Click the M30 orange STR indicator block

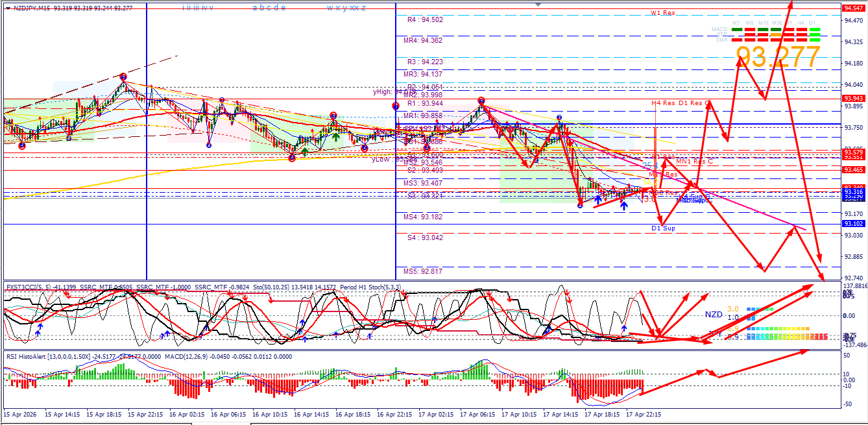click(775, 34)
